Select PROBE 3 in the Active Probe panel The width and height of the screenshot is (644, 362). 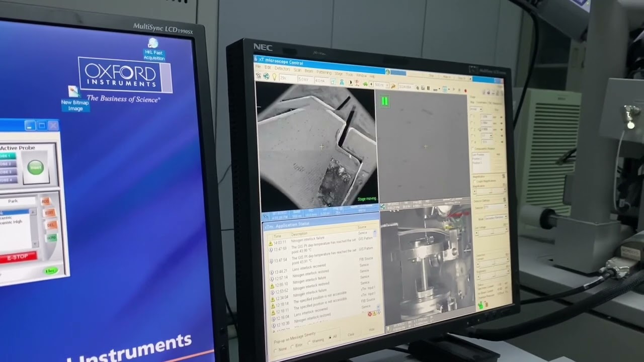8,172
